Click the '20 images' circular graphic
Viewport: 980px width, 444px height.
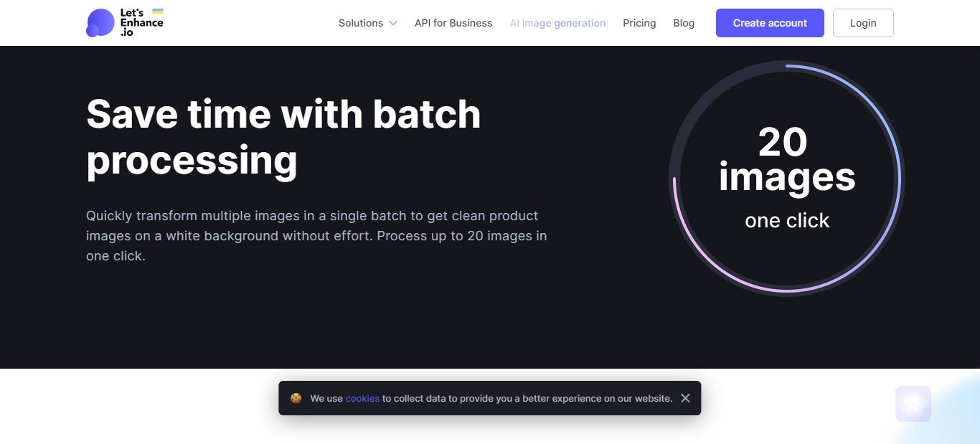787,178
